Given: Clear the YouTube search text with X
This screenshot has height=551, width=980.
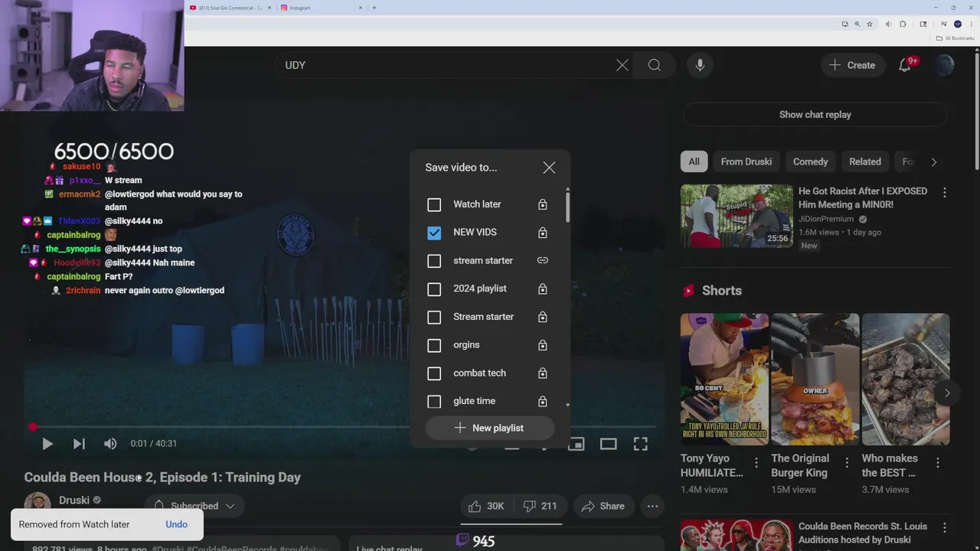Looking at the screenshot, I should (622, 65).
